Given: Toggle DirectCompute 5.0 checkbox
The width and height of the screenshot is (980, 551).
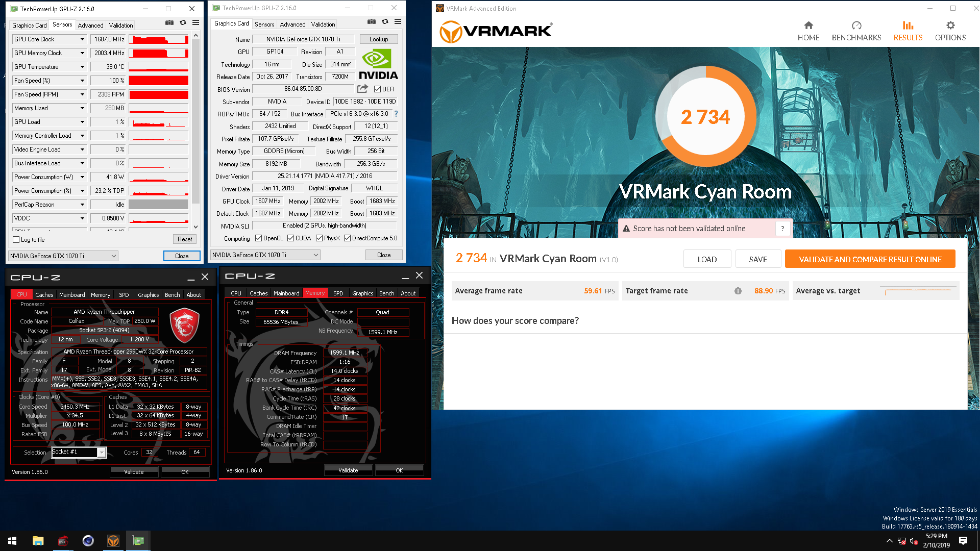Looking at the screenshot, I should point(347,238).
